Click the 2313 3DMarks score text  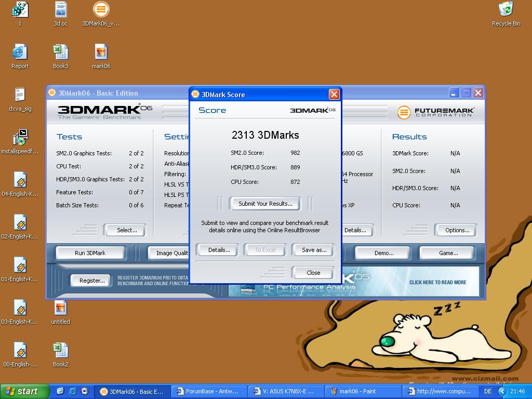point(265,135)
